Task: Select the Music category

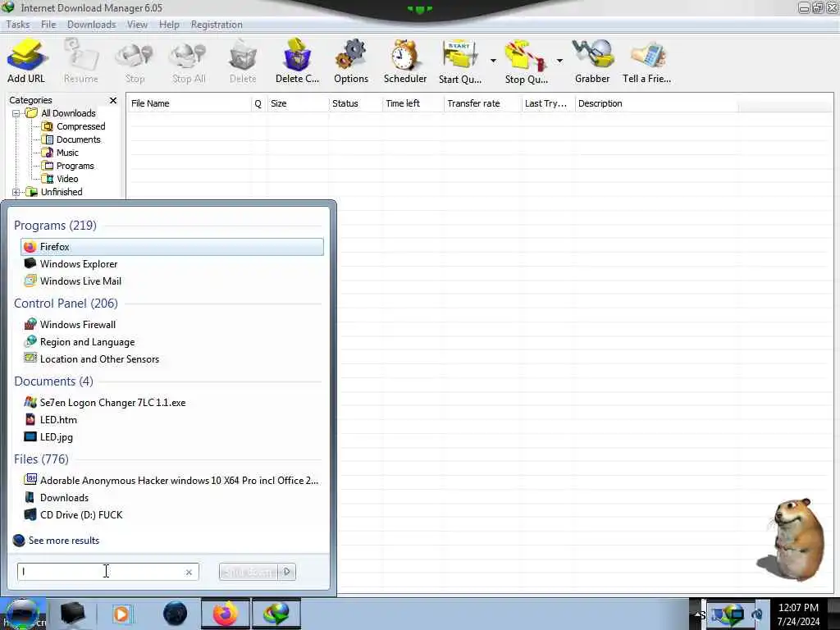Action: click(61, 153)
